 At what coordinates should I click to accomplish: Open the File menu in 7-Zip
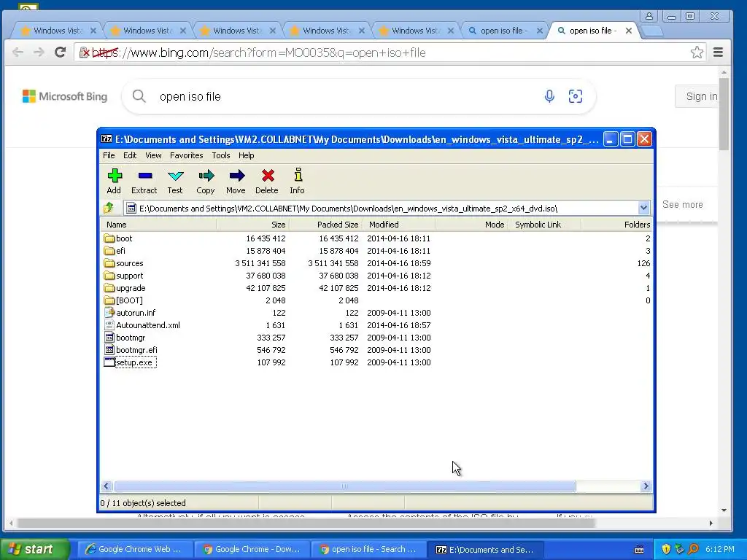click(109, 155)
